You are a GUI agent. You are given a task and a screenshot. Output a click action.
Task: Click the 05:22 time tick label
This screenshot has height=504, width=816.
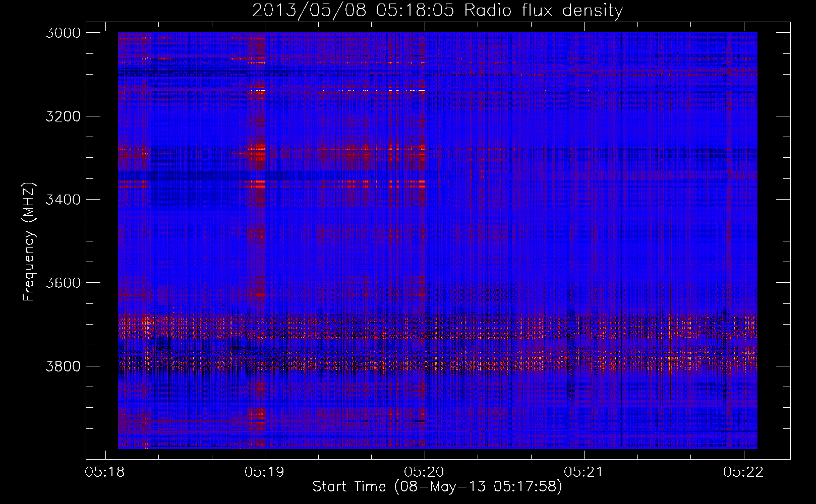743,472
